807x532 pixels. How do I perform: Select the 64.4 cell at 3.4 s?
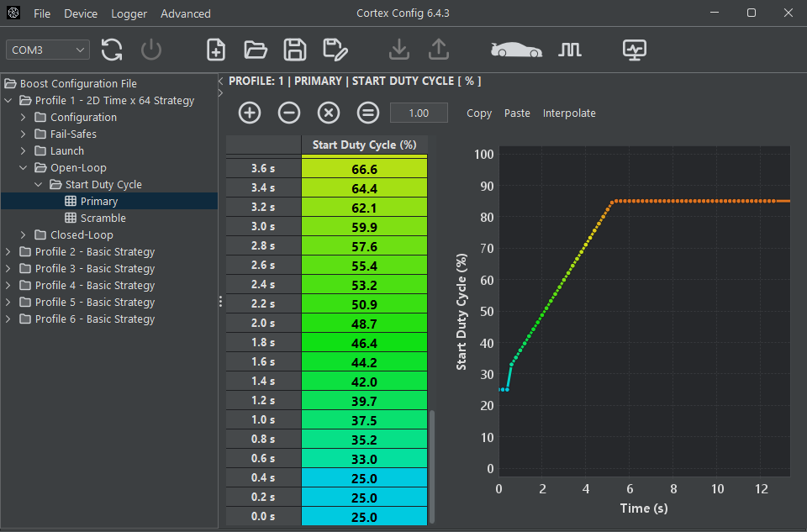(x=364, y=188)
